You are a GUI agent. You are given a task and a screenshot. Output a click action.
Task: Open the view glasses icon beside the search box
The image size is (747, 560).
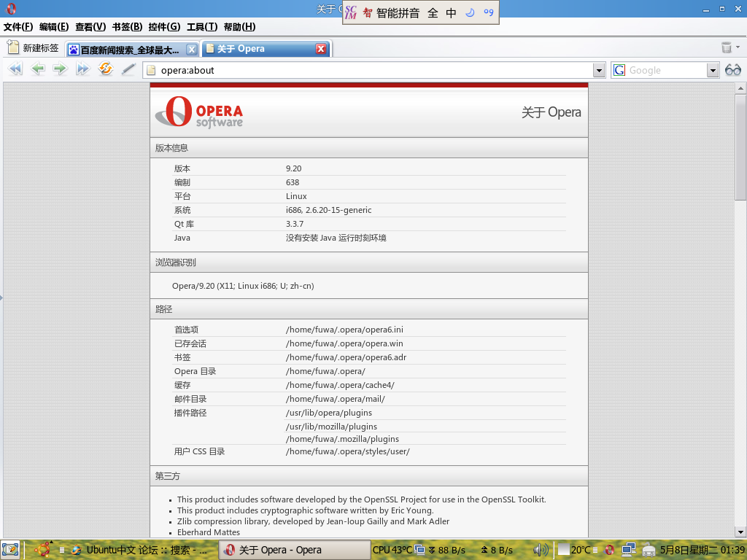(732, 71)
